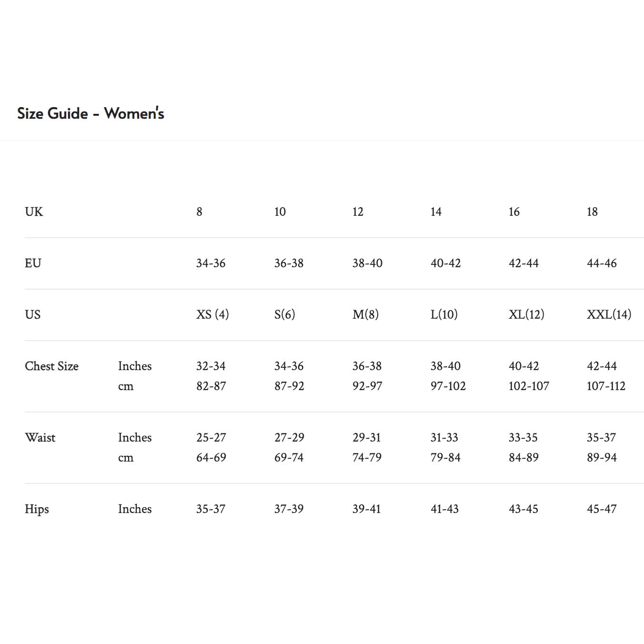The height and width of the screenshot is (644, 644).
Task: Click the Hips row label
Action: point(37,509)
